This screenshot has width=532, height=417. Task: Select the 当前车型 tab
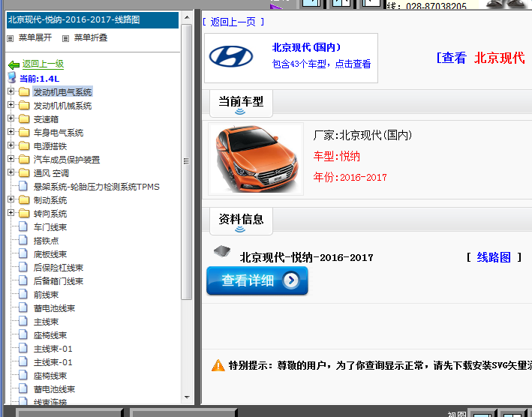tap(241, 103)
